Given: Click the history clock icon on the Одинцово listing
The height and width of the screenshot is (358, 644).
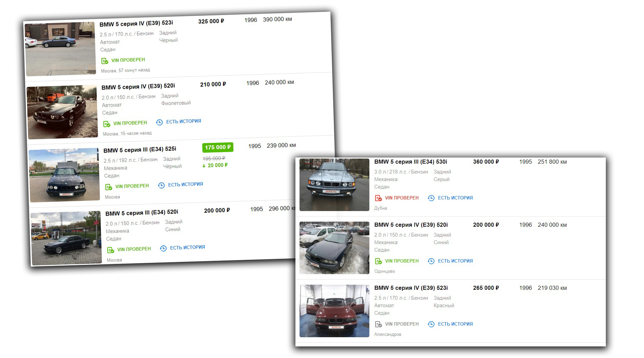Looking at the screenshot, I should click(431, 261).
